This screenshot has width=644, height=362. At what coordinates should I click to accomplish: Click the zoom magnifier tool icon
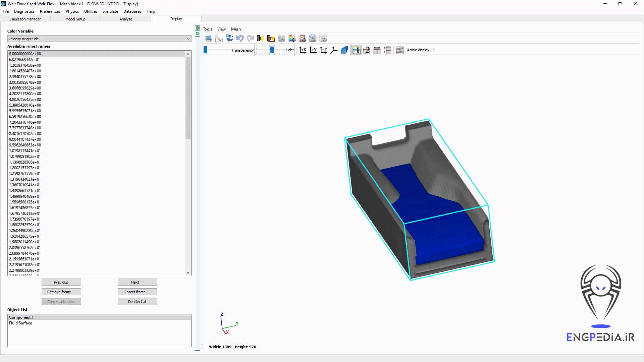[x=219, y=39]
